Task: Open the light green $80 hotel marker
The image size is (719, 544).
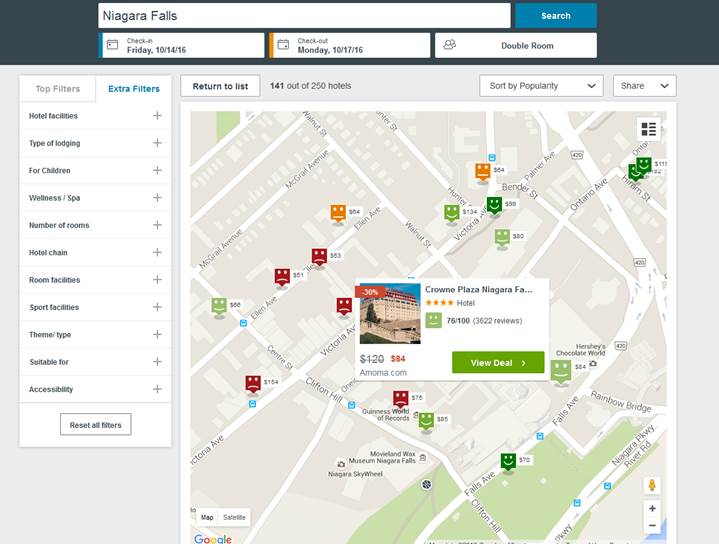Action: click(502, 238)
